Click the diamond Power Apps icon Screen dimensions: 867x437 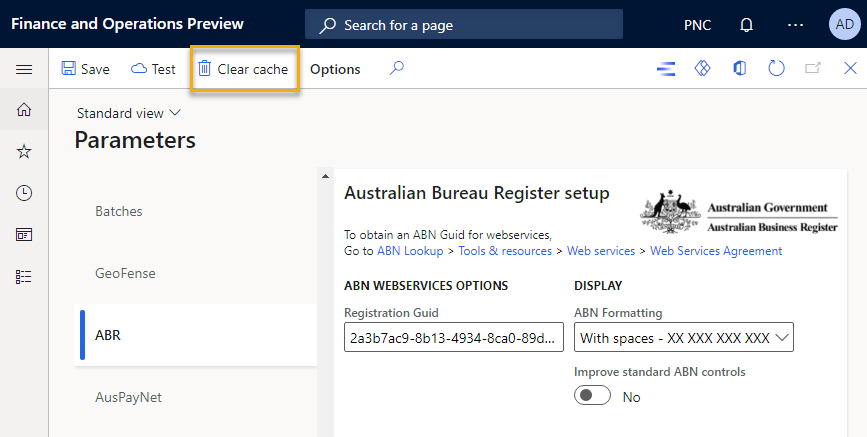pos(702,68)
